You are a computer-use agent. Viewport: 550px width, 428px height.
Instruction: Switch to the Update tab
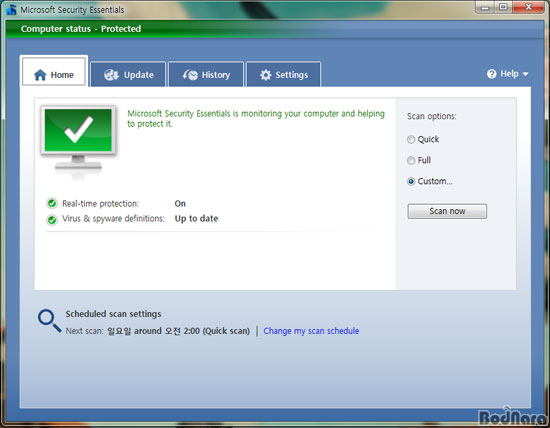128,74
